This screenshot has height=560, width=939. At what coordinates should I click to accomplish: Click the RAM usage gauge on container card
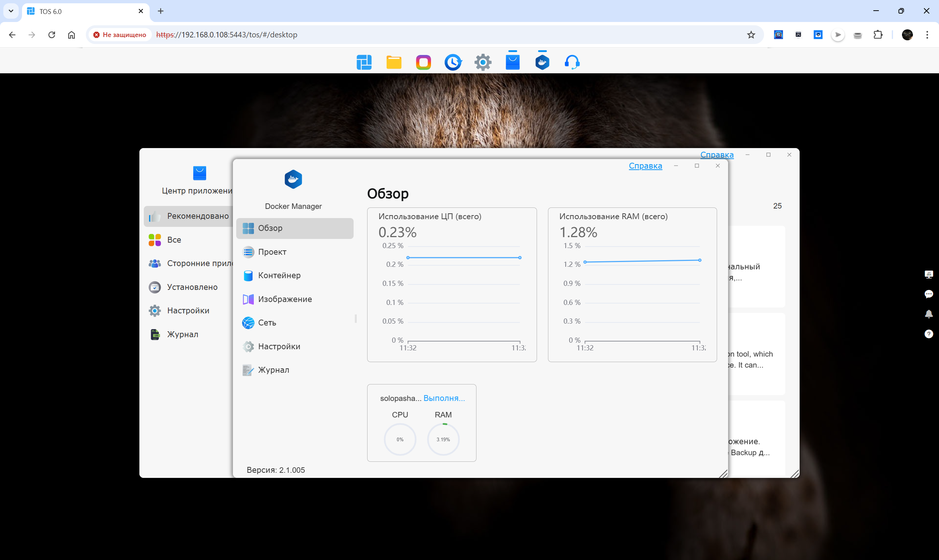(x=443, y=439)
